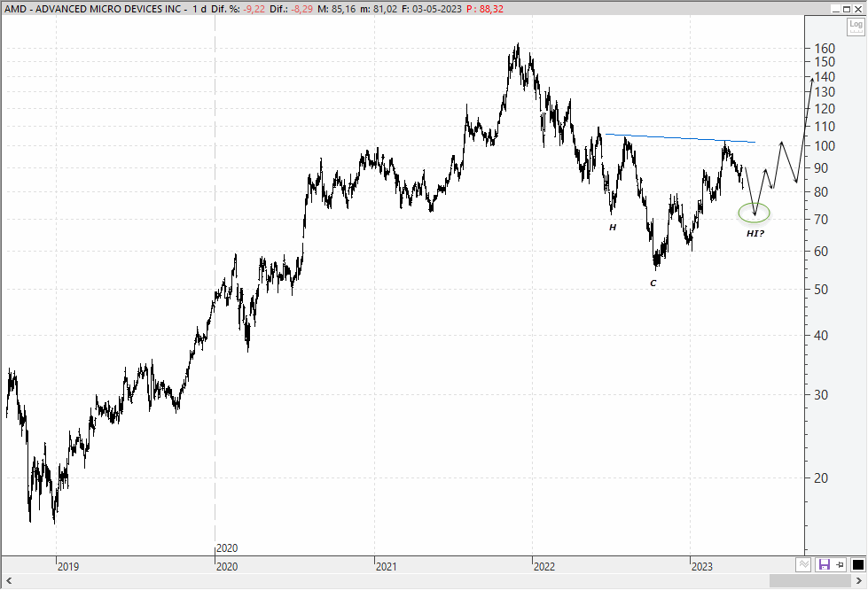Click the M: 85,16 value
The image size is (868, 590).
click(336, 9)
